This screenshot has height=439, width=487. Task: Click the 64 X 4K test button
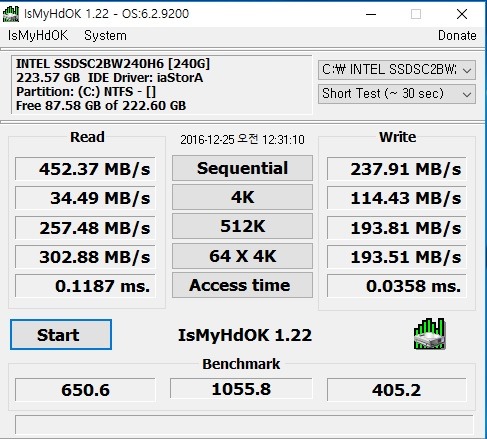[242, 256]
